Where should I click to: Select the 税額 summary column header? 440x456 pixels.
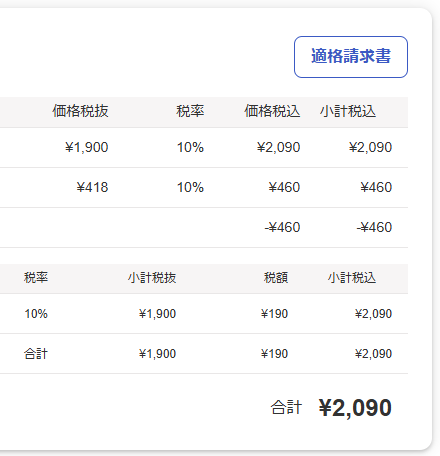click(276, 278)
